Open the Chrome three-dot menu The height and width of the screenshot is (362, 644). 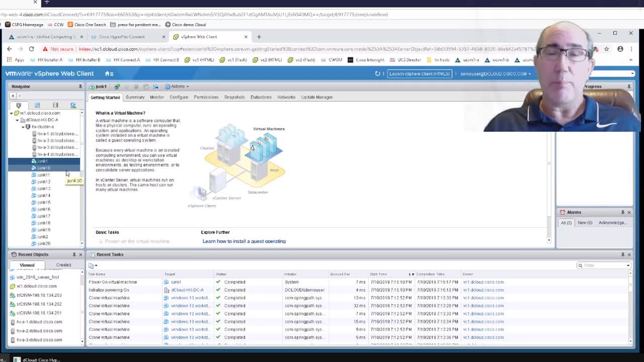pyautogui.click(x=631, y=49)
